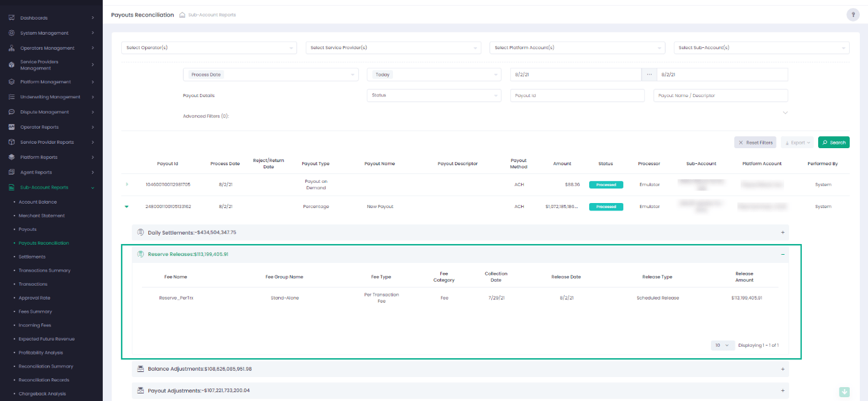Click the date range ellipsis button

(649, 74)
